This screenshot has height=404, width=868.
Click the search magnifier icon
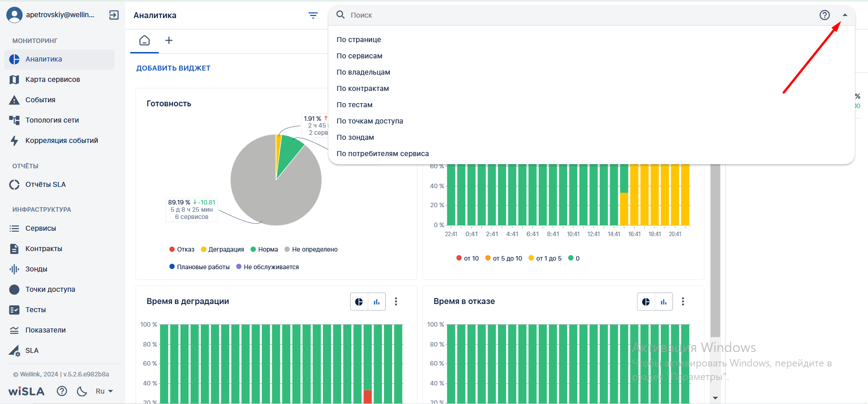(x=341, y=15)
